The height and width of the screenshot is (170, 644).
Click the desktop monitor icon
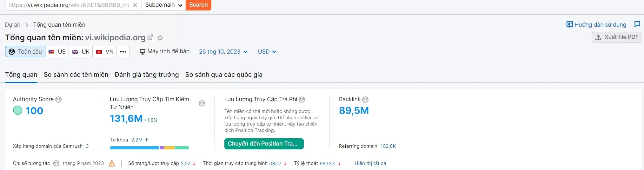(143, 52)
